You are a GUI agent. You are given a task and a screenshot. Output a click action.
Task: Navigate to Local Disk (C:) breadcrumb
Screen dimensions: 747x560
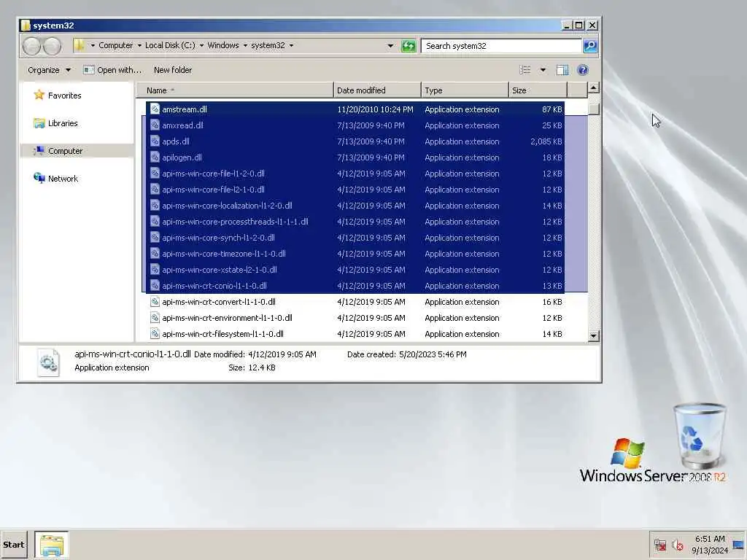[x=170, y=45]
